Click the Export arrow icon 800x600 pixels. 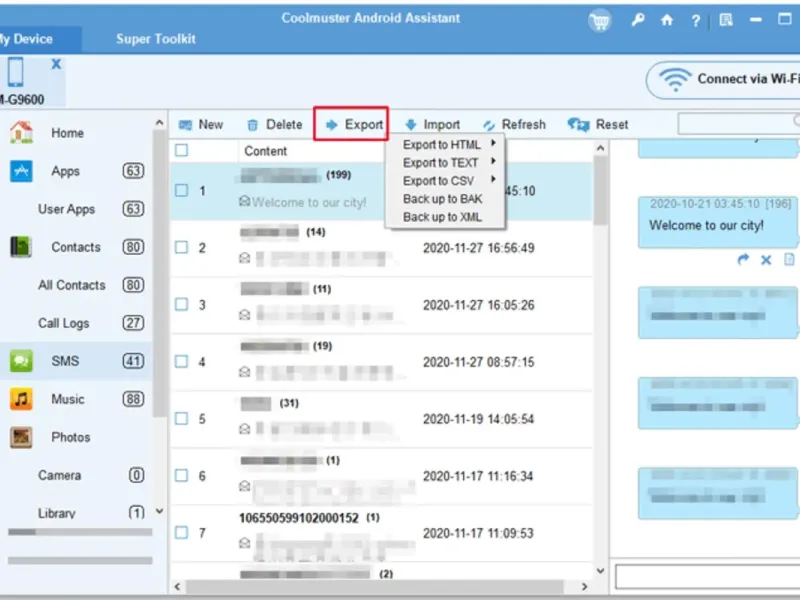(x=332, y=124)
